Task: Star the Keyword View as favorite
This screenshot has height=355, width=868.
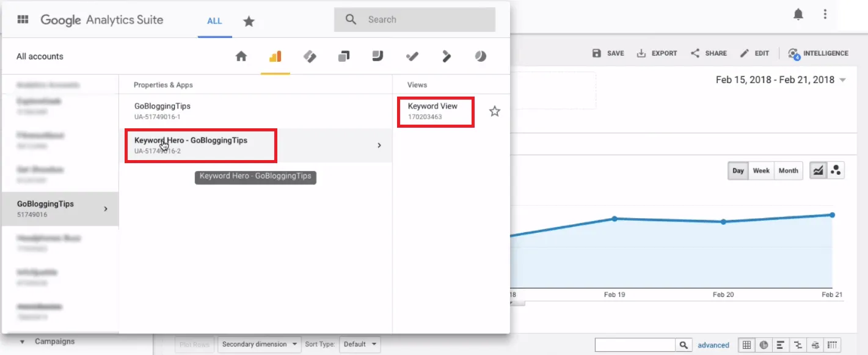Action: coord(495,111)
